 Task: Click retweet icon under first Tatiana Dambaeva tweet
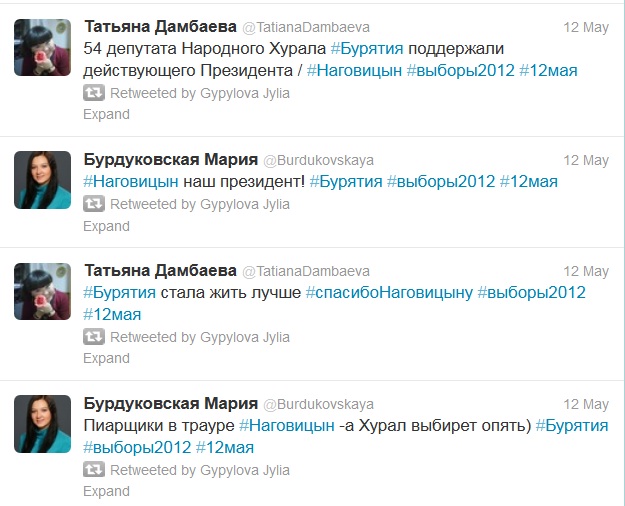click(93, 92)
